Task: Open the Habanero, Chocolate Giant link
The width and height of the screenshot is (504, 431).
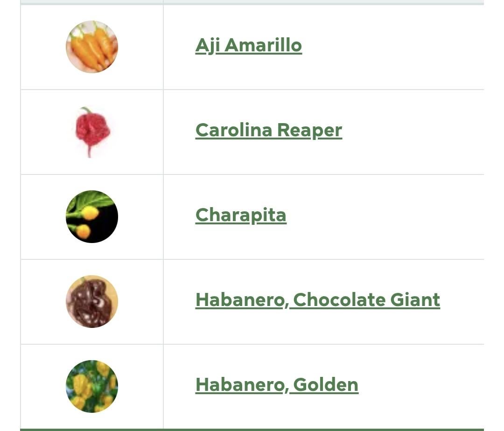Action: [317, 300]
